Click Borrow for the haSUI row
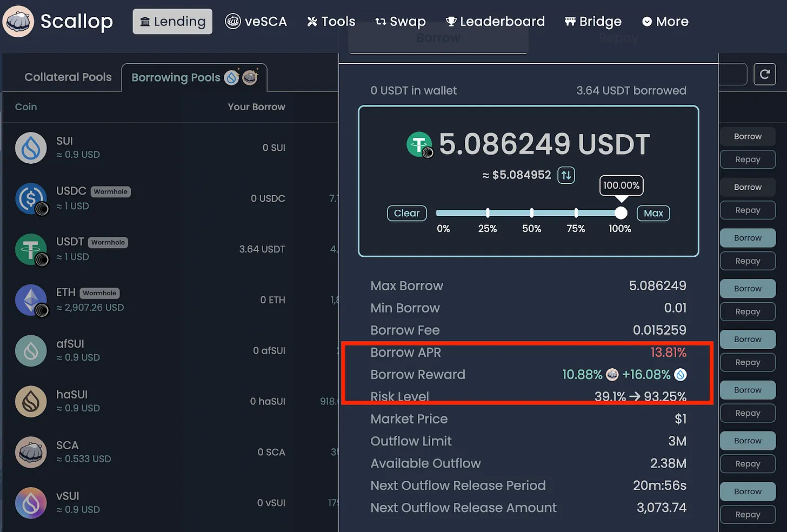The width and height of the screenshot is (787, 532). [x=748, y=390]
